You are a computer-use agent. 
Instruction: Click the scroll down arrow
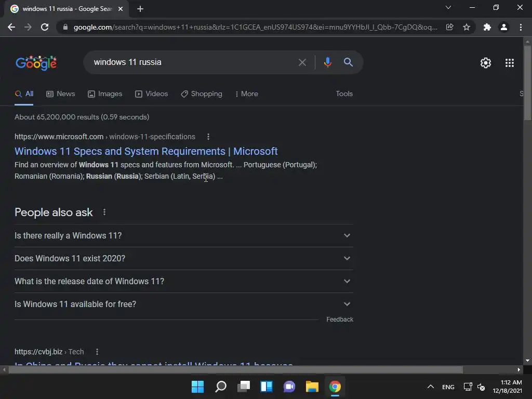point(527,361)
